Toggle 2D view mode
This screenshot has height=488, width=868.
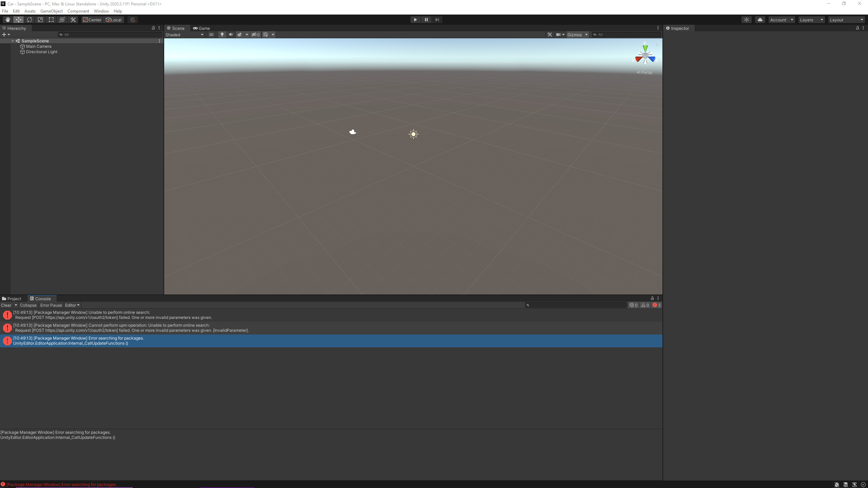tap(211, 35)
